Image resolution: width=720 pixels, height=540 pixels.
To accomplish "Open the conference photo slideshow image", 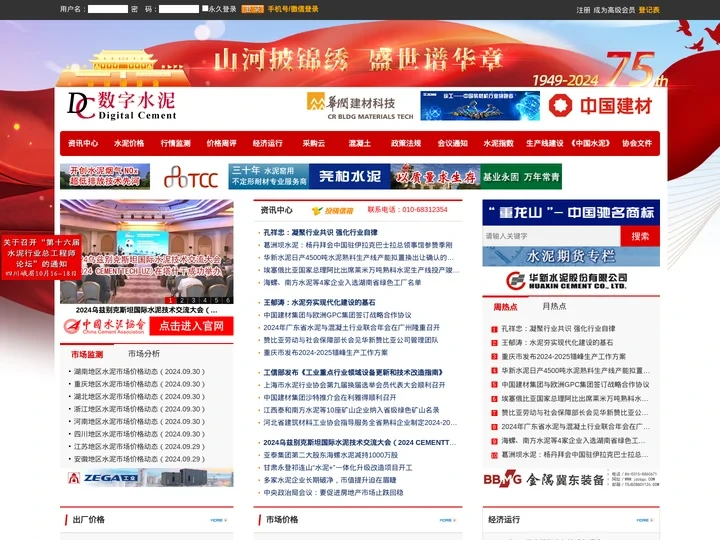I will tap(146, 252).
